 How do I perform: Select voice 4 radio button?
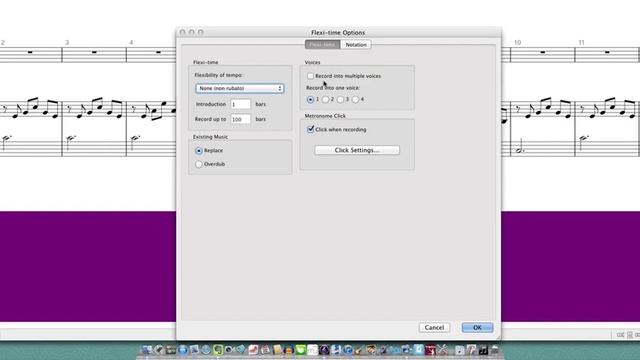[356, 99]
